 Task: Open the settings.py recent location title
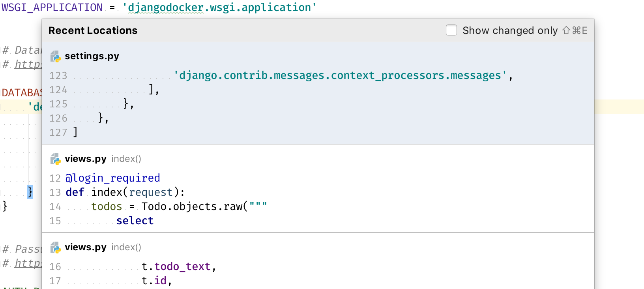[x=92, y=56]
